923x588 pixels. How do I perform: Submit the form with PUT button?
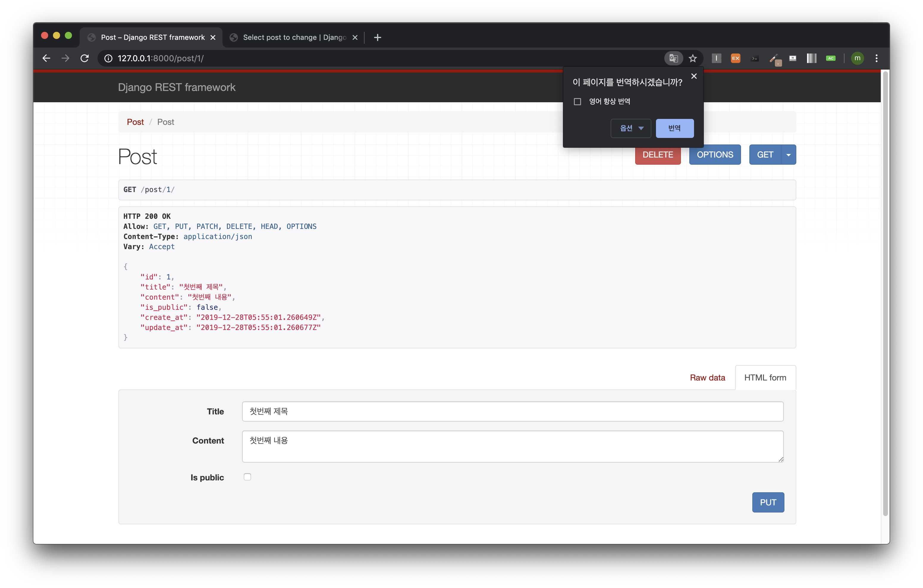(768, 502)
